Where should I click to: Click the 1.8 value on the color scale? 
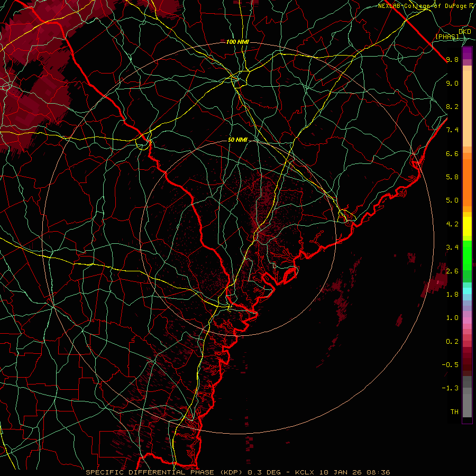tap(452, 295)
